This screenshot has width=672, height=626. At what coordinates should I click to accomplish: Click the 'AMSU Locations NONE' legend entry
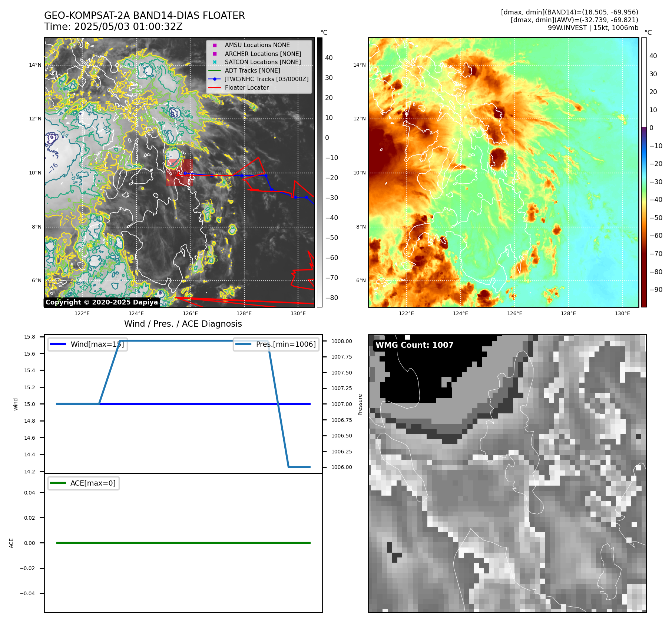[257, 45]
